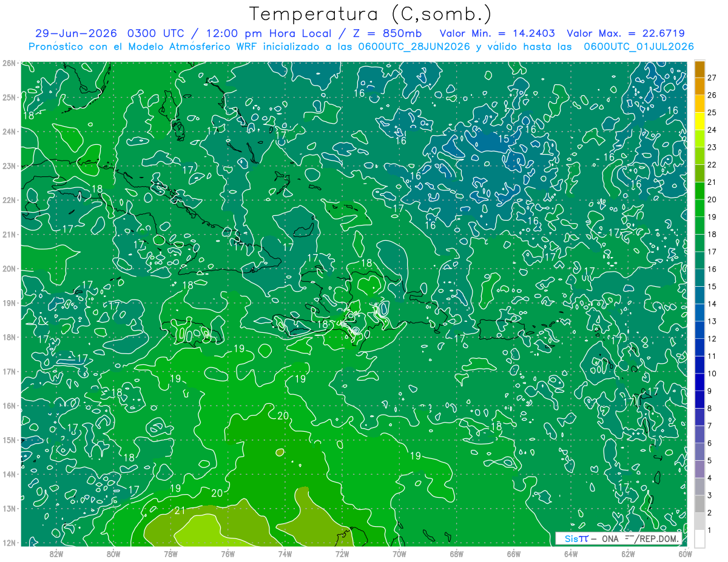Click the '10' label on color scale
The width and height of the screenshot is (728, 562).
point(712,373)
